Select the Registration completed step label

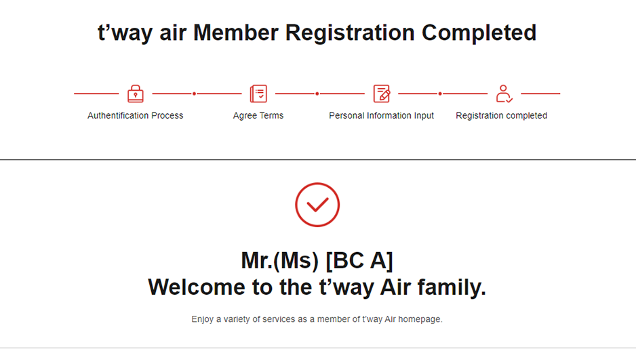tap(501, 116)
